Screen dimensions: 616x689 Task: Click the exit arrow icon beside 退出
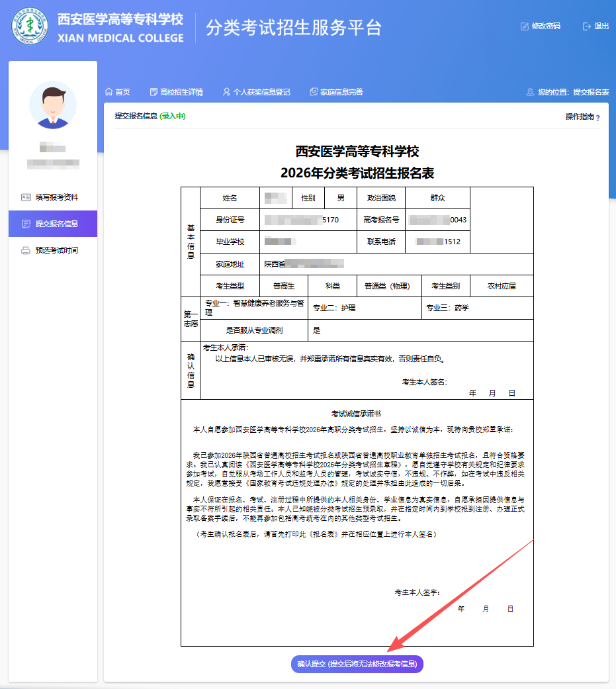tap(586, 26)
